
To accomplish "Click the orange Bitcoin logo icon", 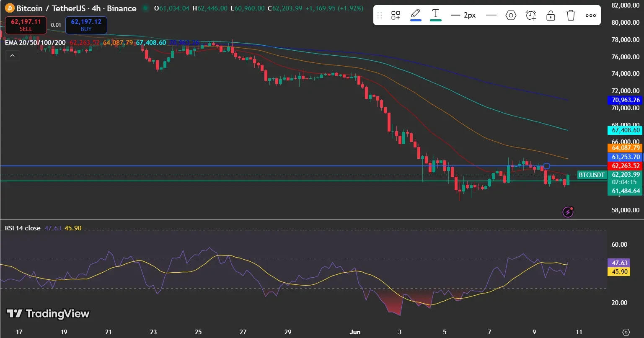I will (x=9, y=8).
